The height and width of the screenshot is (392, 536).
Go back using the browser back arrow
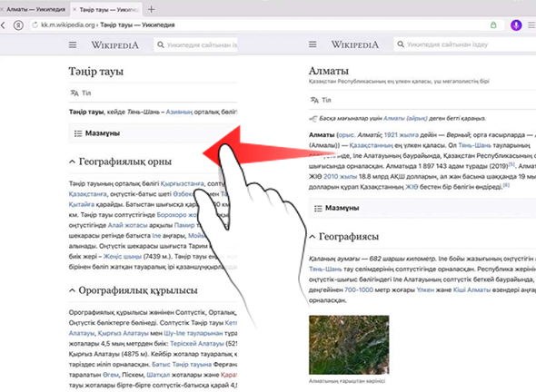4,25
